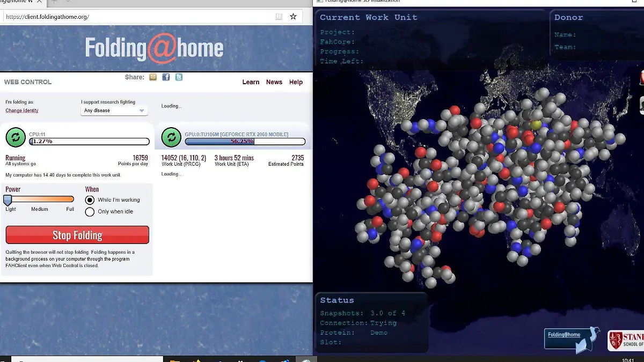Click the Stanford School logo in the viewer
The height and width of the screenshot is (362, 644).
point(626,341)
